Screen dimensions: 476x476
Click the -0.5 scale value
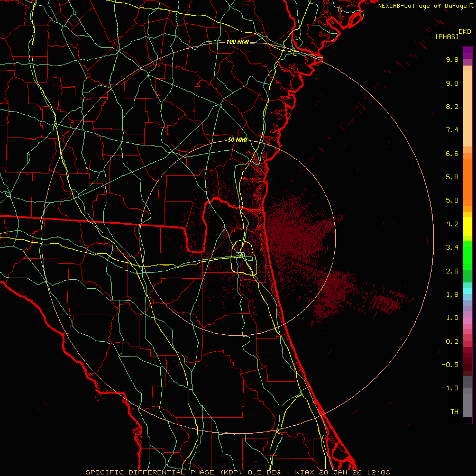(450, 365)
